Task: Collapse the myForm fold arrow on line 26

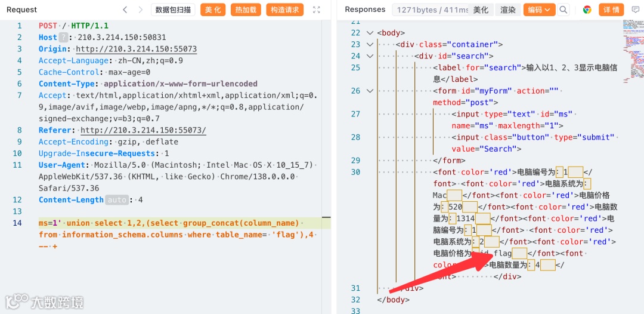Action: [x=370, y=91]
